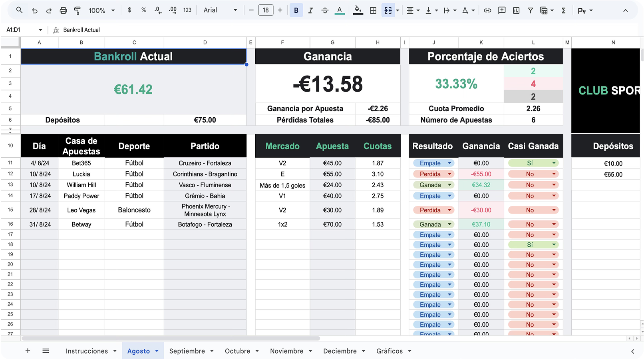Open the borders tool

[373, 10]
